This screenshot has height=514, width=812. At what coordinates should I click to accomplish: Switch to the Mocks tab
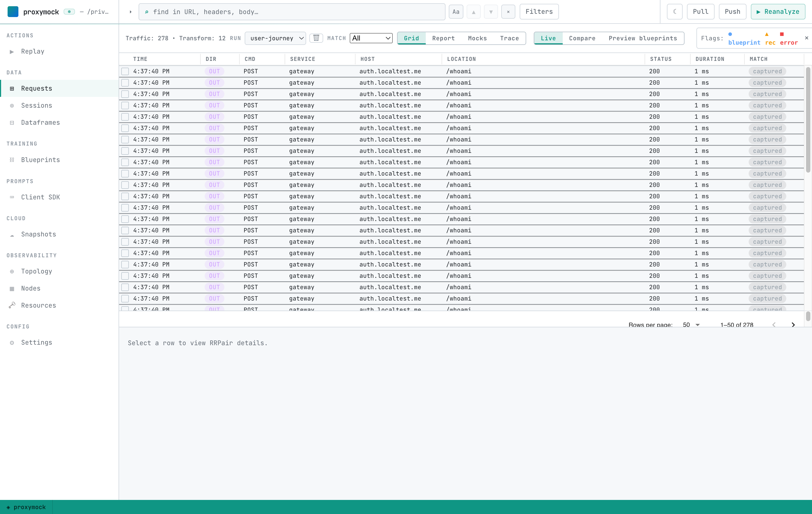[477, 38]
